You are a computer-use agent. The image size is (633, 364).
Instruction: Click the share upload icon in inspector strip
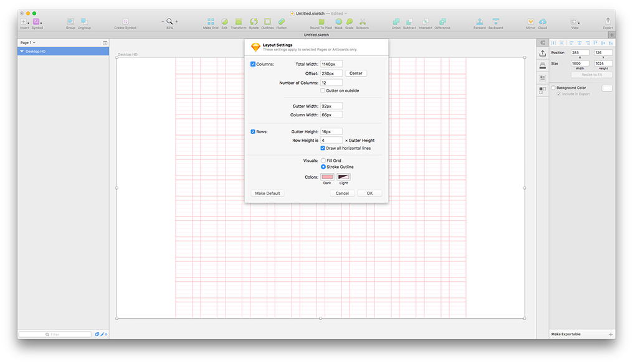[543, 54]
